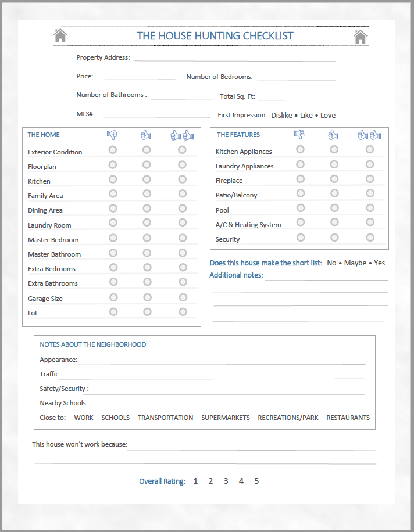Viewport: 414px width, 532px height.
Task: Pick overall rating number 5
Action: pos(256,481)
